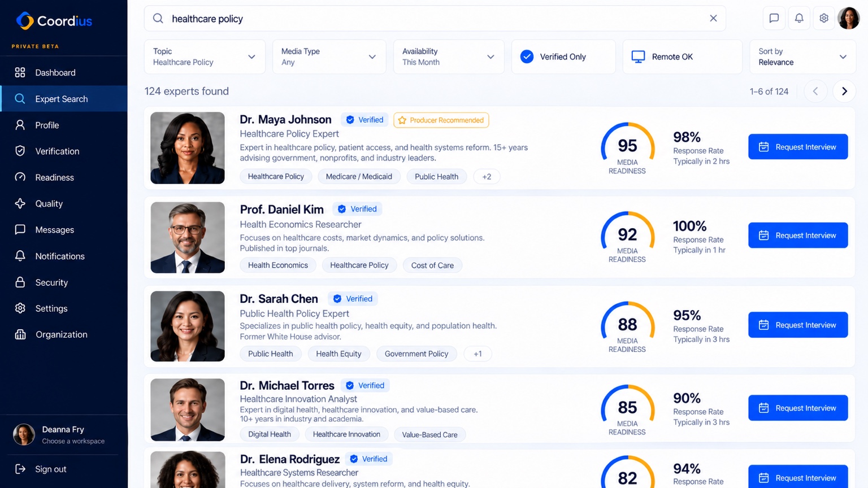
Task: Go to the previous page of results
Action: click(x=815, y=91)
